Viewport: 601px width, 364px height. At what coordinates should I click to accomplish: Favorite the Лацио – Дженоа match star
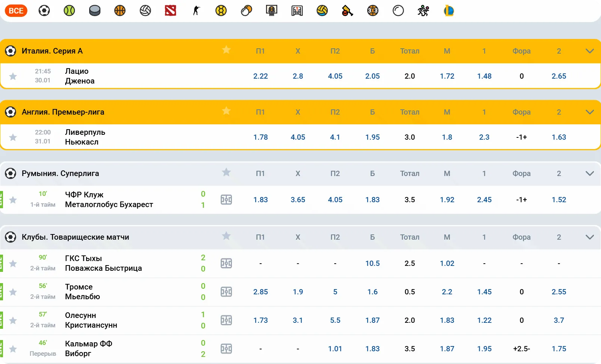(x=13, y=76)
